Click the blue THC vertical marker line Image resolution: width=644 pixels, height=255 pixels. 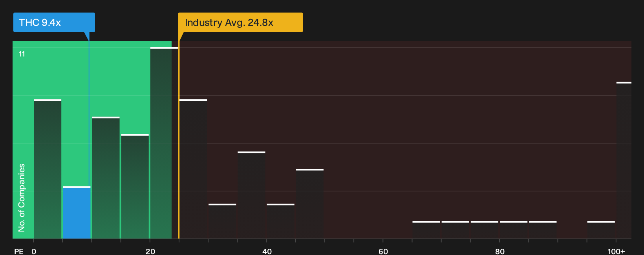tap(89, 114)
